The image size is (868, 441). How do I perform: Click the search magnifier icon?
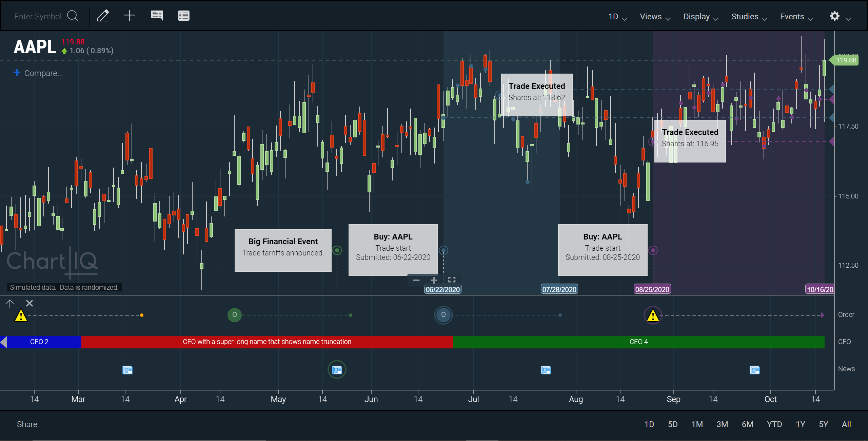click(73, 16)
